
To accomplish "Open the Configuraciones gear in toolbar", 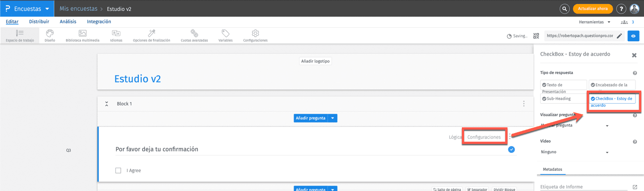I will pyautogui.click(x=255, y=36).
